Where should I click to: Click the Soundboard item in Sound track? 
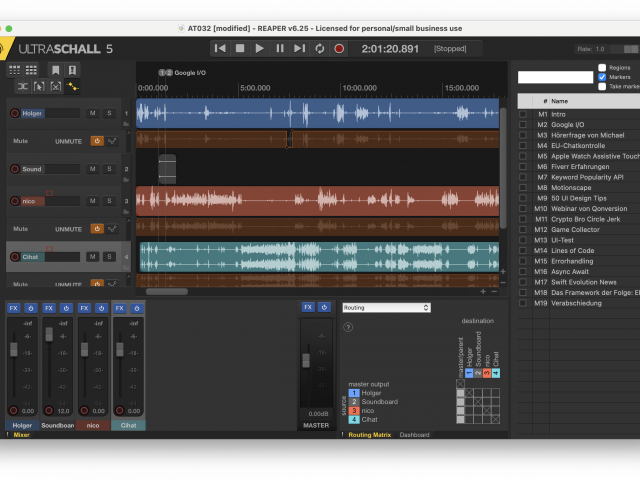tap(167, 169)
